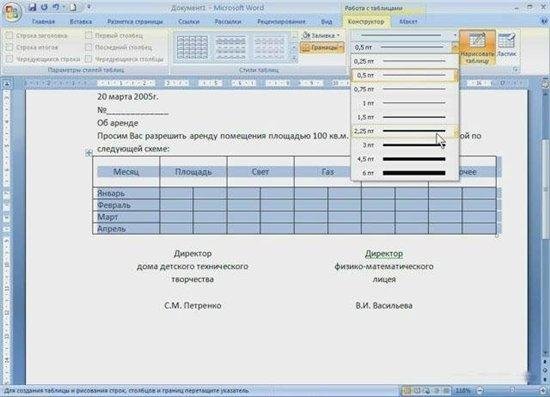Choose 3 пт line weight

[404, 145]
